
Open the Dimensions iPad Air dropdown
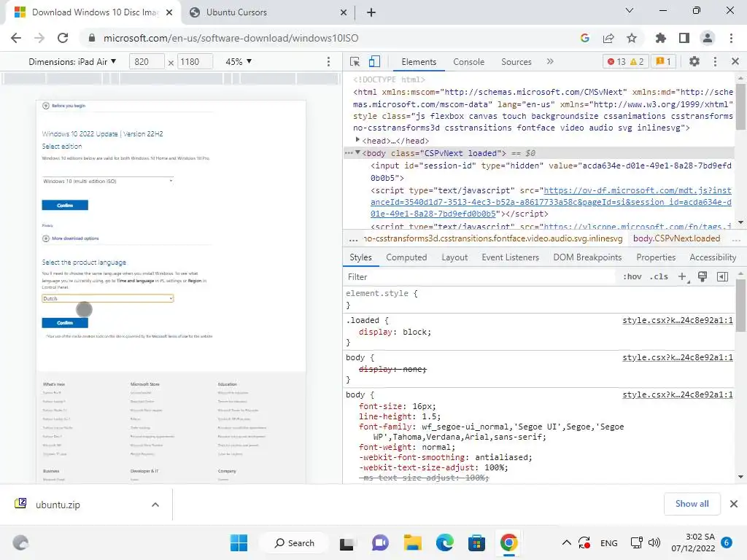[72, 62]
